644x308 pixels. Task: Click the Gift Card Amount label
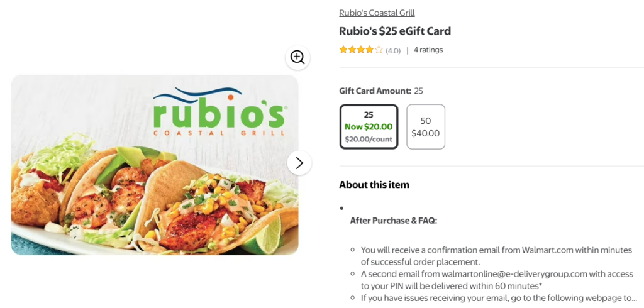(x=375, y=91)
